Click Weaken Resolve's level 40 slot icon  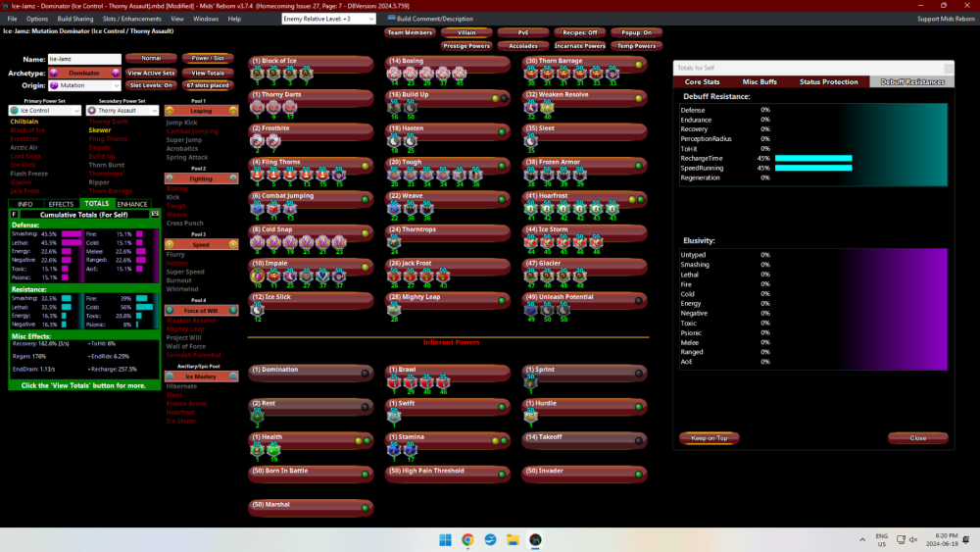[x=547, y=107]
